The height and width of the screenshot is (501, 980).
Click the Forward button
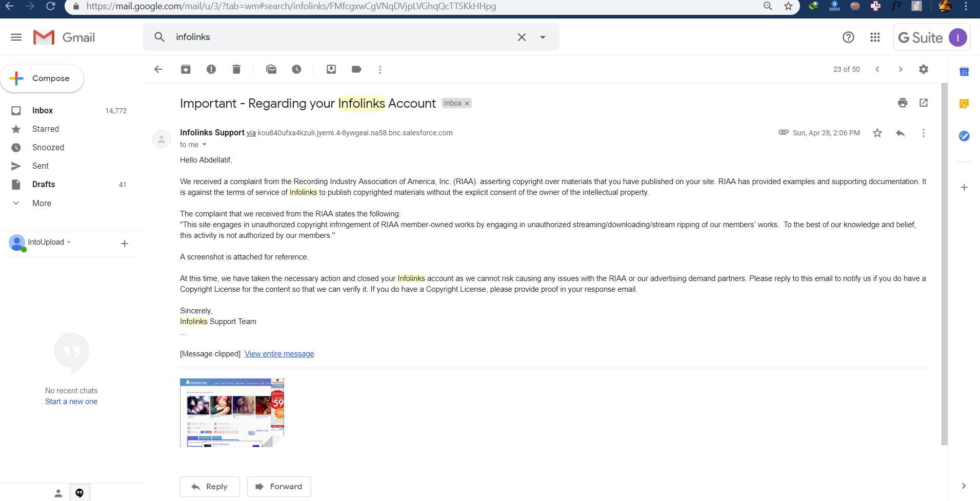click(279, 487)
